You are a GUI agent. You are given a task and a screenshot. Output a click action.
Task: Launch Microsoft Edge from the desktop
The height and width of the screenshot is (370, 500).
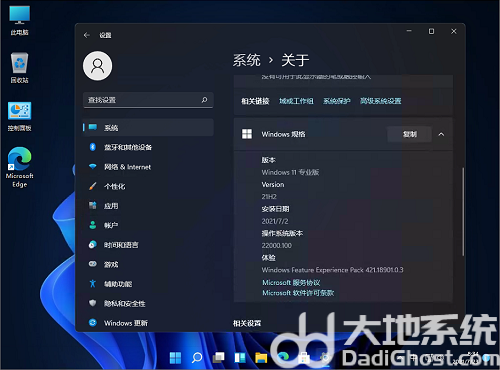(x=19, y=167)
